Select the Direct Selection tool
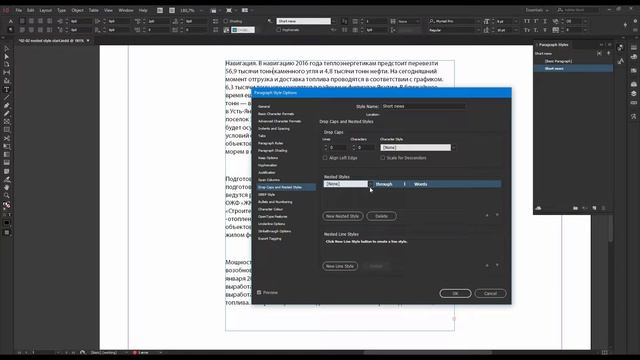This screenshot has width=640, height=360. (7, 56)
